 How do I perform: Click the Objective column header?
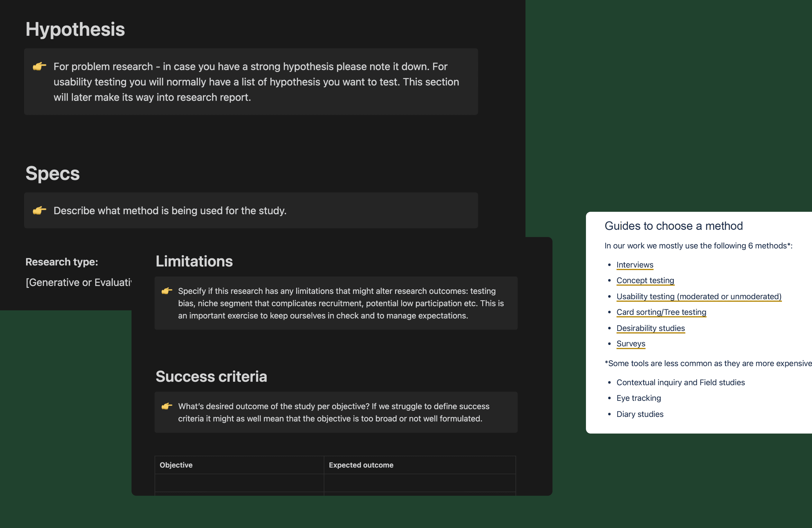click(176, 465)
